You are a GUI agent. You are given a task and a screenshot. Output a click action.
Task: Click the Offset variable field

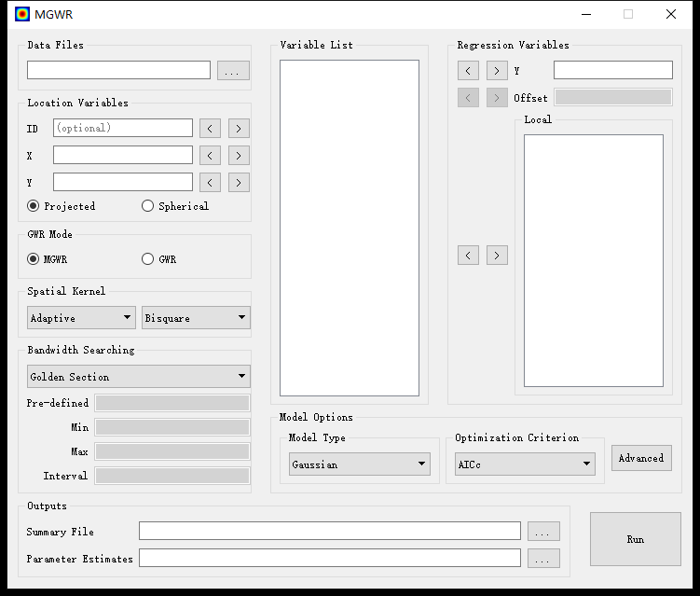click(x=613, y=97)
